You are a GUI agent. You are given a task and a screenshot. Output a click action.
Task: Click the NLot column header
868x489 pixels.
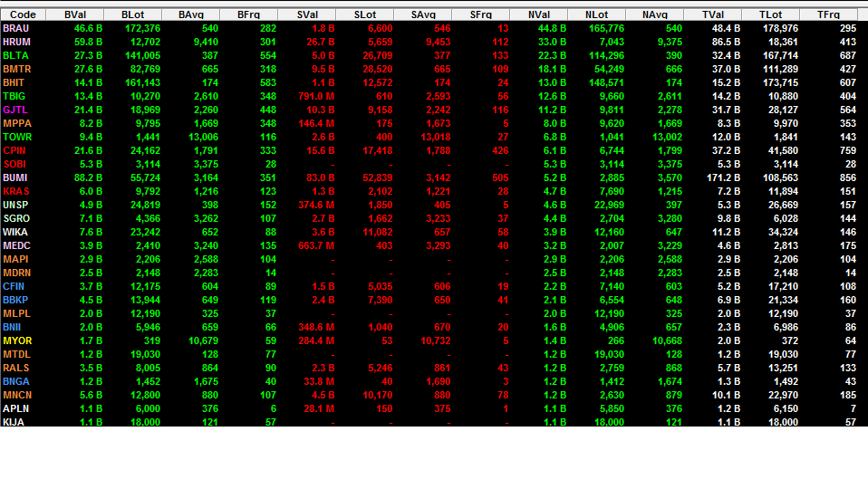point(597,14)
